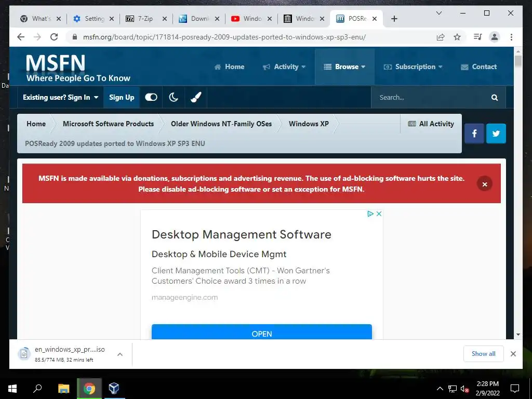Click the search magnifier icon on MSFN

pos(495,98)
